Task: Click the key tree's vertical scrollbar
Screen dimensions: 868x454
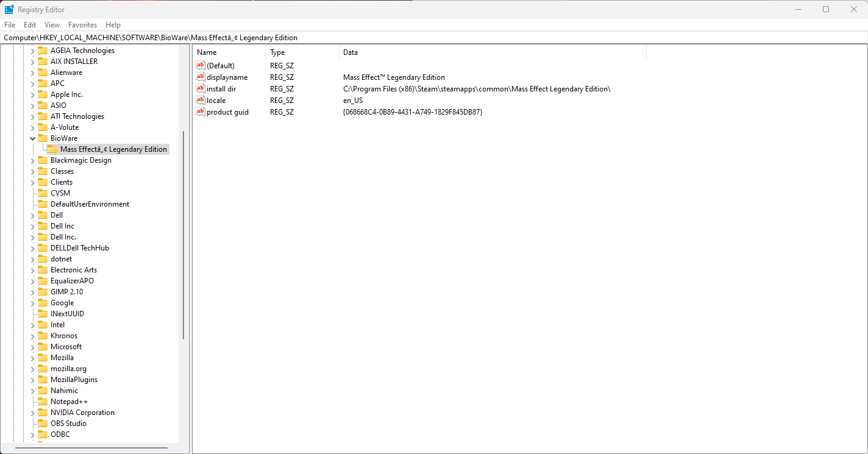Action: pyautogui.click(x=183, y=235)
